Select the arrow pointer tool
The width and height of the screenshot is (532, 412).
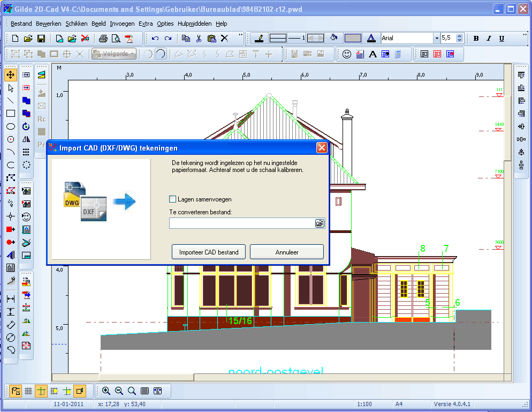point(11,88)
